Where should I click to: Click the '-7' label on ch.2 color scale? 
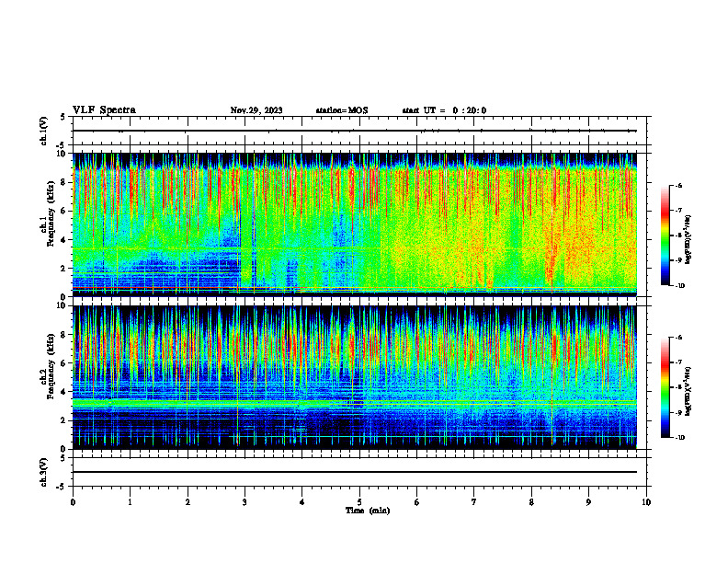point(677,362)
